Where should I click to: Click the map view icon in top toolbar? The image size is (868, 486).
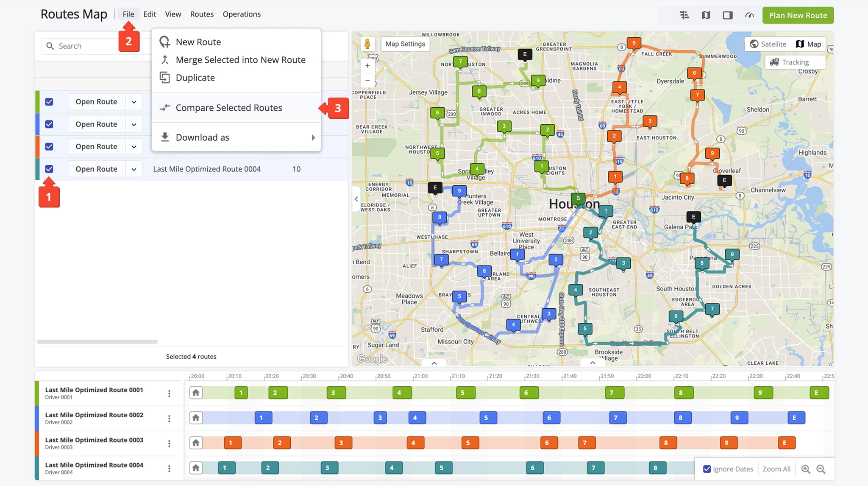[706, 15]
